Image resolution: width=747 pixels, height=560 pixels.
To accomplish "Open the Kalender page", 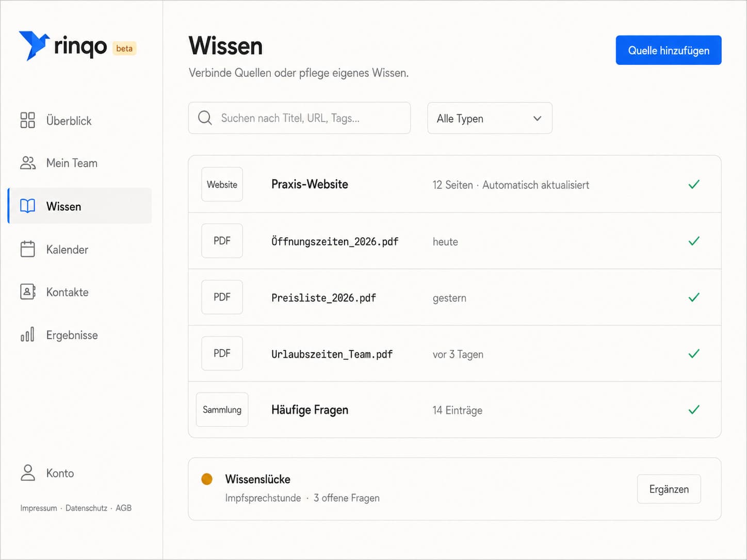I will click(80, 250).
